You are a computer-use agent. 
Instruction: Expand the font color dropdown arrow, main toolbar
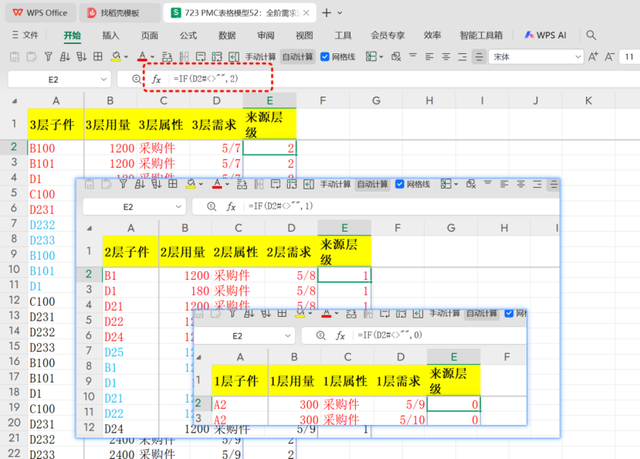coord(152,57)
